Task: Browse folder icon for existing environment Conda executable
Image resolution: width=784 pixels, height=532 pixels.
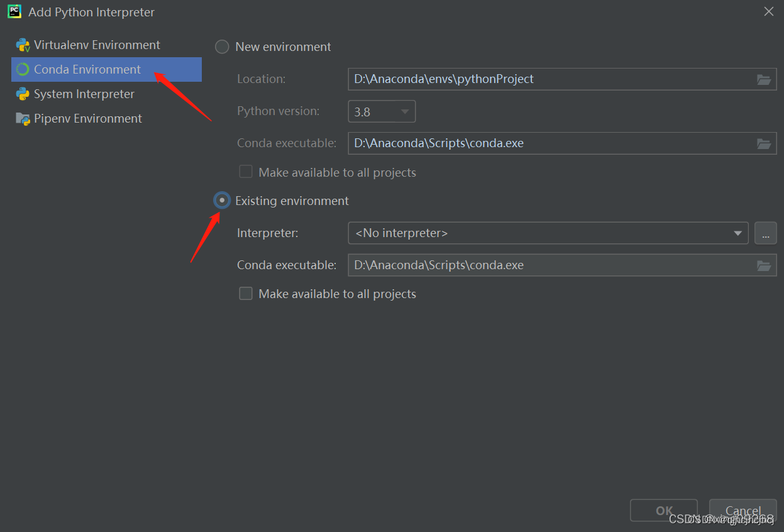Action: 764,265
